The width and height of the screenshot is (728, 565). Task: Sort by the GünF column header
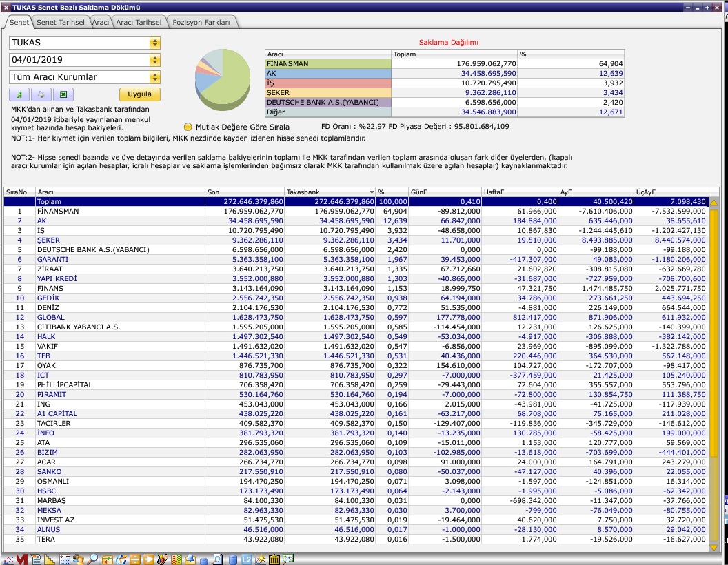(445, 192)
